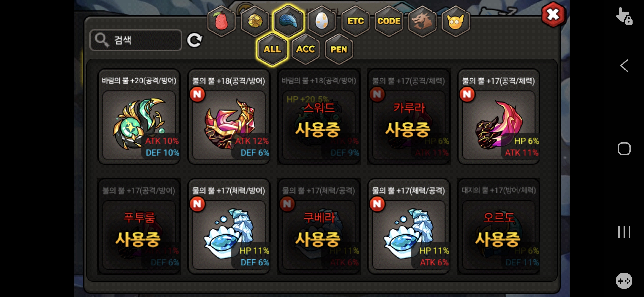Tap the touch lock hand icon
644x297 pixels.
click(x=624, y=16)
